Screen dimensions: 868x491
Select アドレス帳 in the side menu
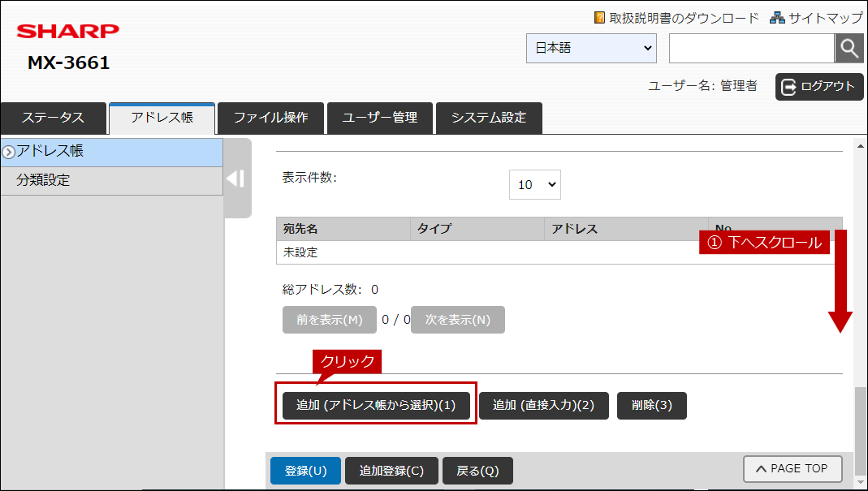tap(112, 153)
